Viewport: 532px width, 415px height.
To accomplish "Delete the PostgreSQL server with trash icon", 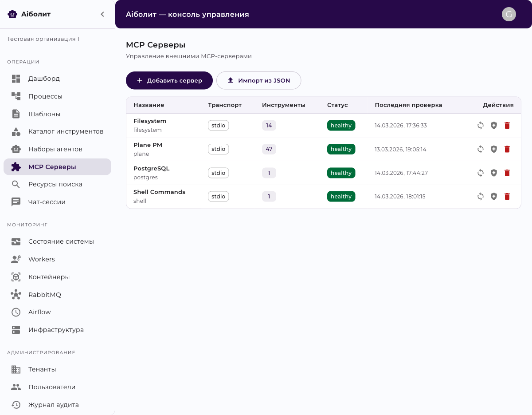I will click(507, 173).
